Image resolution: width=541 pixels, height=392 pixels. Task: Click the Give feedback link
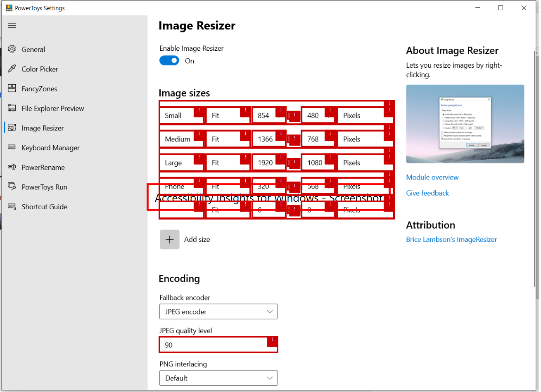(427, 193)
